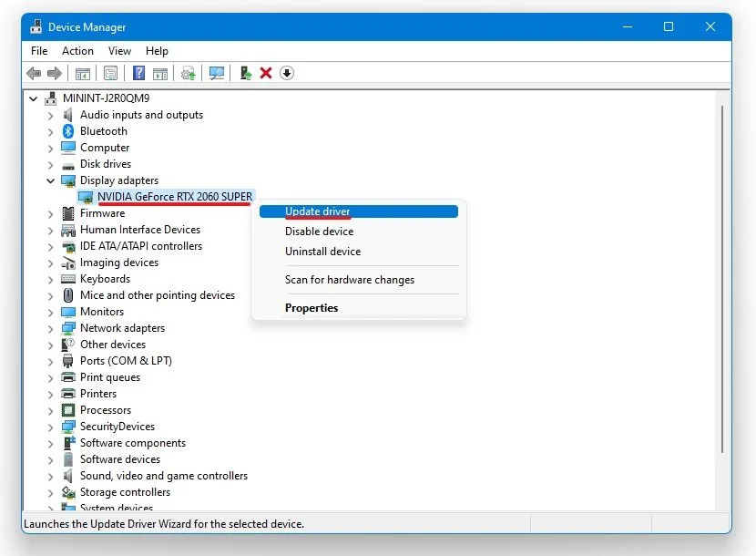The width and height of the screenshot is (756, 556).
Task: Click the Scan for hardware changes toolbar icon
Action: coord(216,73)
